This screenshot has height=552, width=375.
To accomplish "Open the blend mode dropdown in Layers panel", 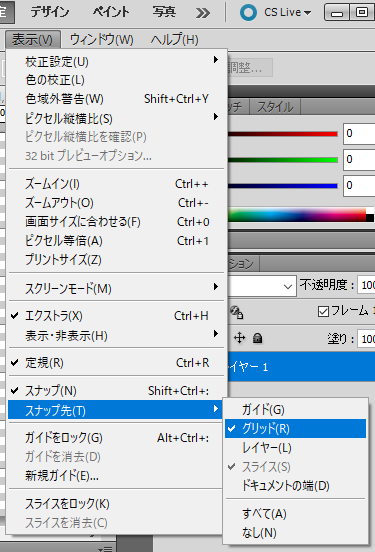I will [287, 287].
